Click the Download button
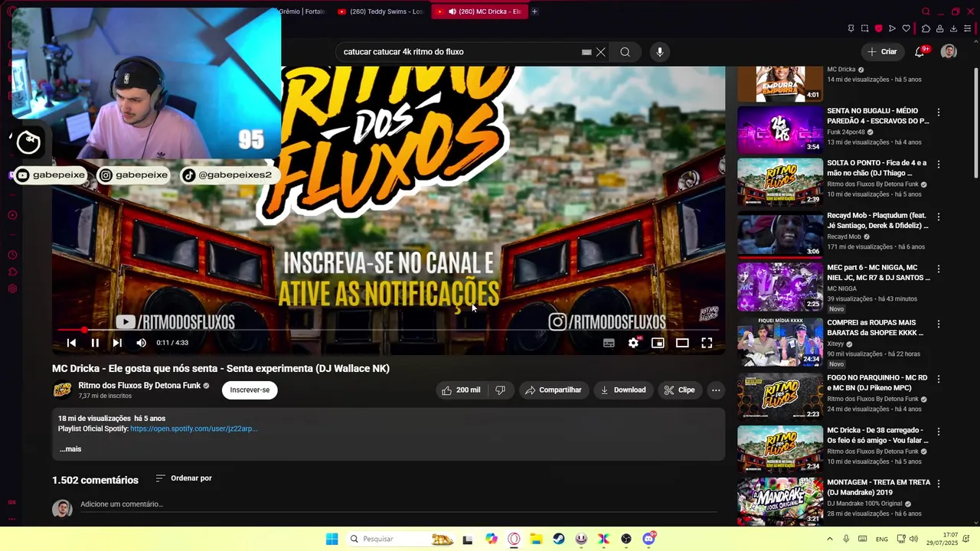This screenshot has height=551, width=980. (x=623, y=390)
